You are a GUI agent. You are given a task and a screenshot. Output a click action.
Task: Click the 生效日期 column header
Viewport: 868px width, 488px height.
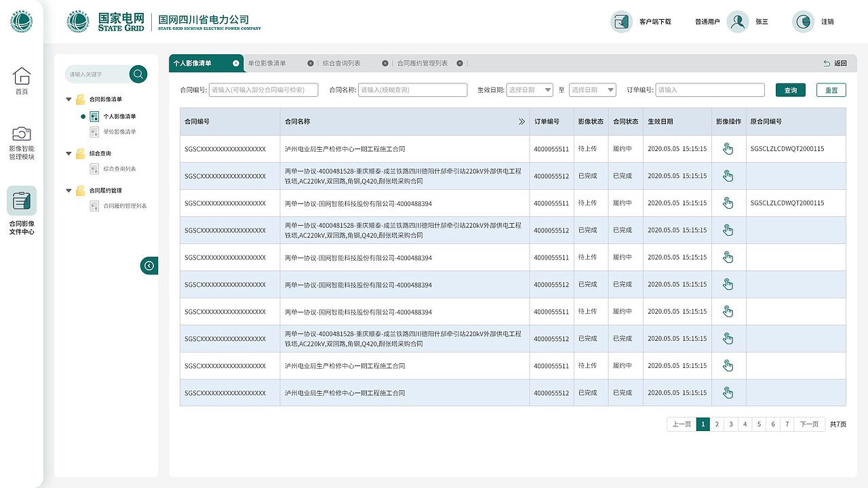tap(660, 122)
